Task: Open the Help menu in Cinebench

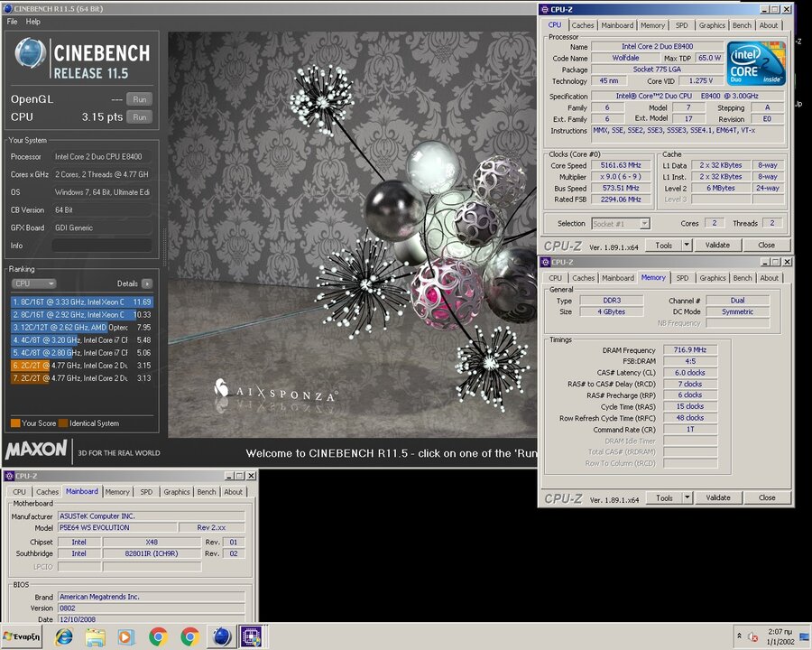Action: [33, 22]
